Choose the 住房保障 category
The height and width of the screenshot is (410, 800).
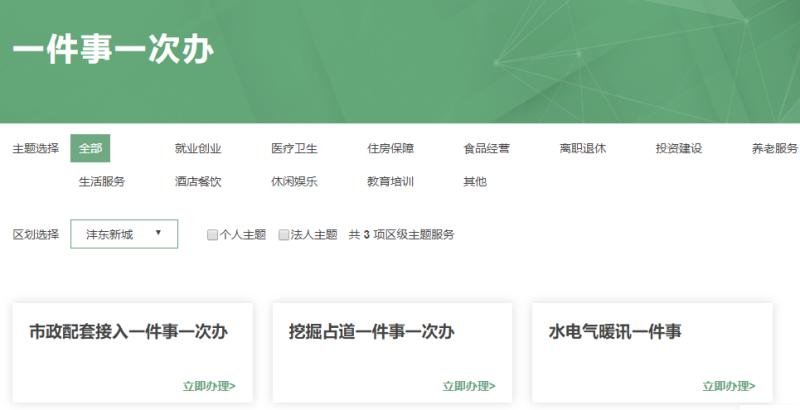(390, 149)
